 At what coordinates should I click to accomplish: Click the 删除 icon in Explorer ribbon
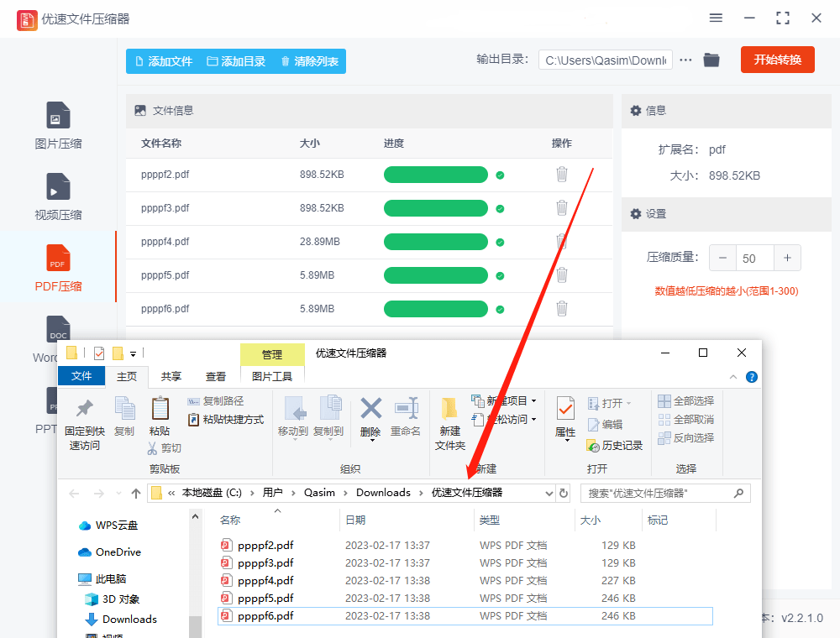coord(370,416)
